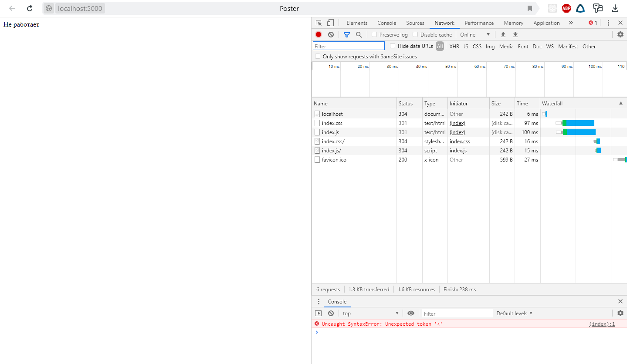Reload the page with the refresh icon
627x364 pixels.
coord(30,8)
